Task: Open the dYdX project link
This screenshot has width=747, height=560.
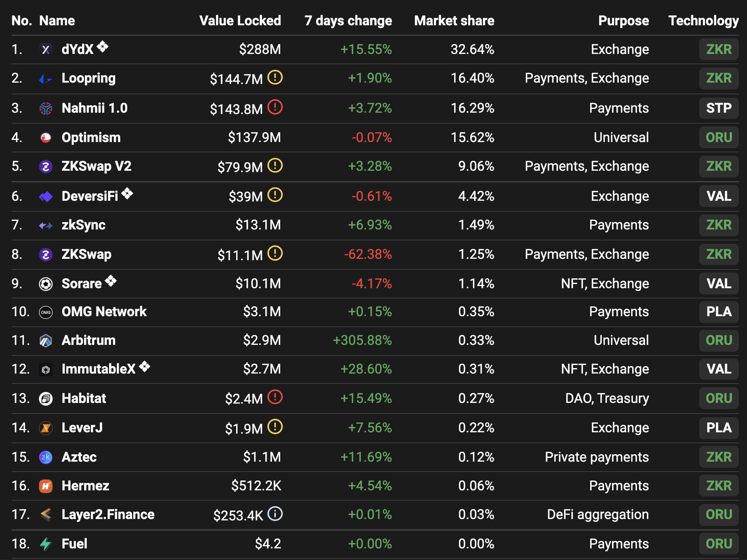Action: pyautogui.click(x=78, y=50)
